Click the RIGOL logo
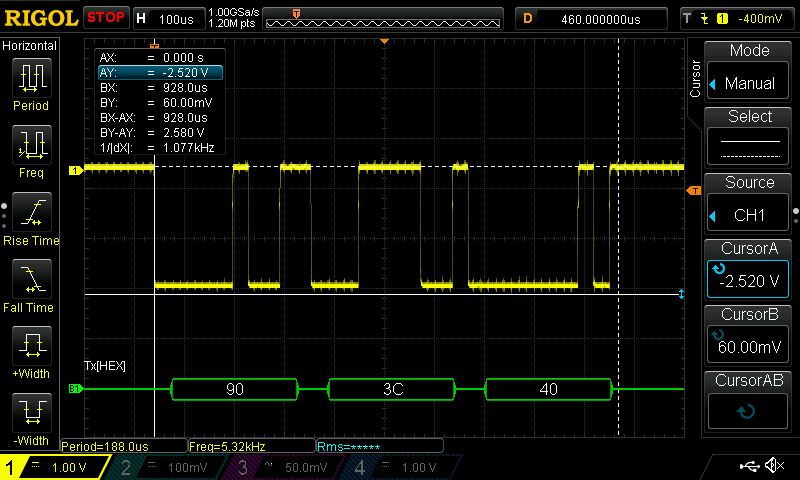 40,18
